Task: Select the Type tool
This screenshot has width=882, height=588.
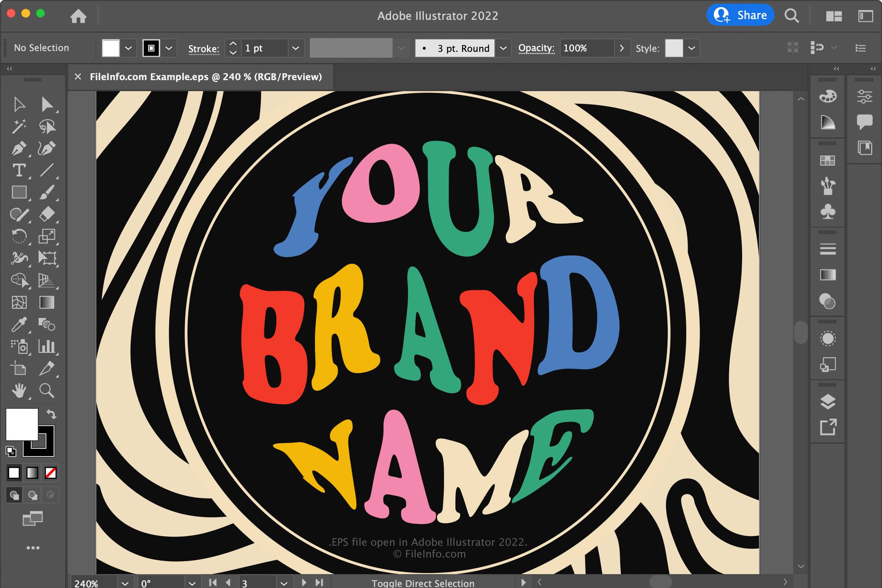Action: coord(19,170)
